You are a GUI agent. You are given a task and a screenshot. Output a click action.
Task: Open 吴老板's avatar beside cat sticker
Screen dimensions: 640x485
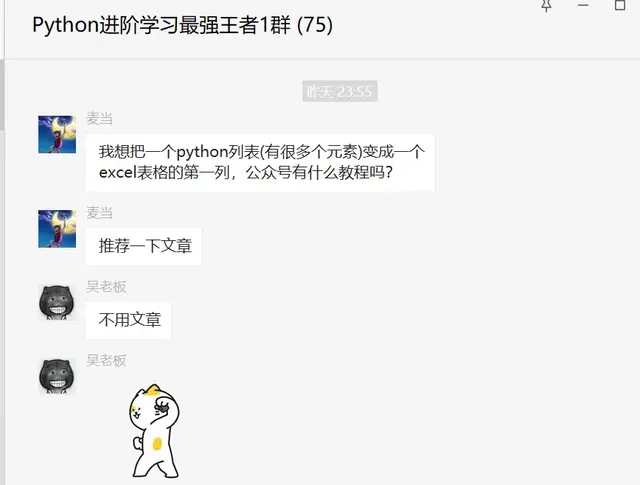coord(57,376)
